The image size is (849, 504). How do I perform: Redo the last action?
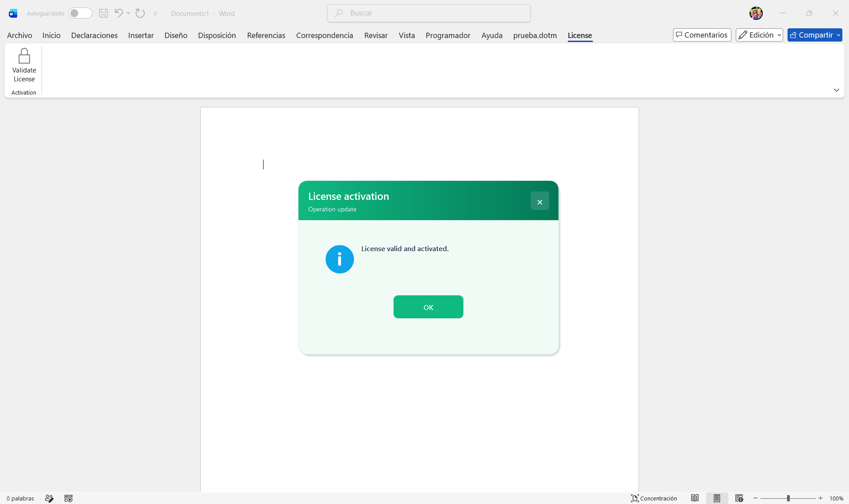point(140,13)
